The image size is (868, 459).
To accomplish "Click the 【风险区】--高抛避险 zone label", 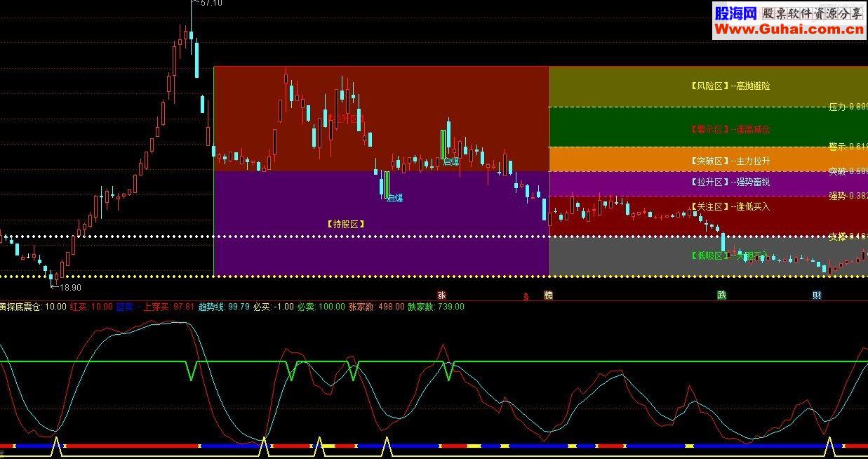I will [x=730, y=86].
